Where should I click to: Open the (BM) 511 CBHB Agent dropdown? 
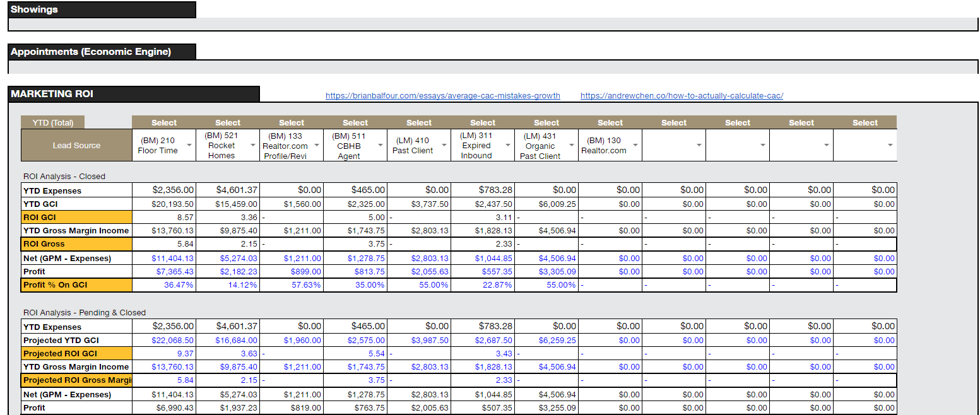pos(381,144)
